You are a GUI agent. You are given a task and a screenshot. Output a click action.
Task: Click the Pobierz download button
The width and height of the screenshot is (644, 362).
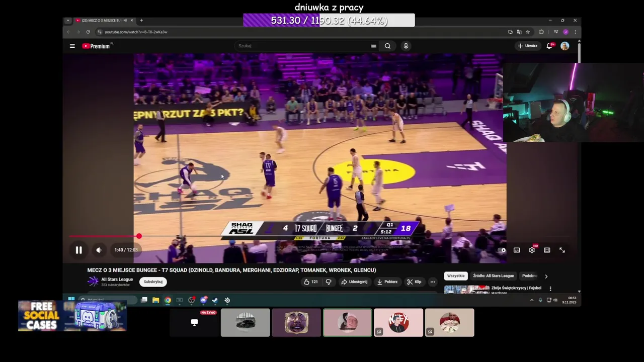[387, 282]
